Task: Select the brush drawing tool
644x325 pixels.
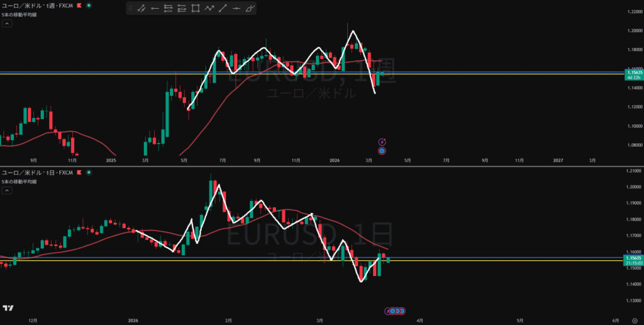Action: 250,9
